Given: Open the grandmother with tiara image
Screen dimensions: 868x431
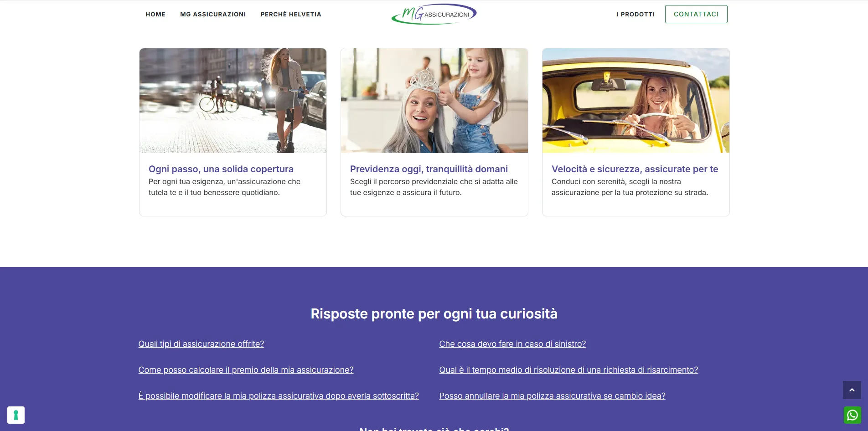Looking at the screenshot, I should click(x=434, y=101).
